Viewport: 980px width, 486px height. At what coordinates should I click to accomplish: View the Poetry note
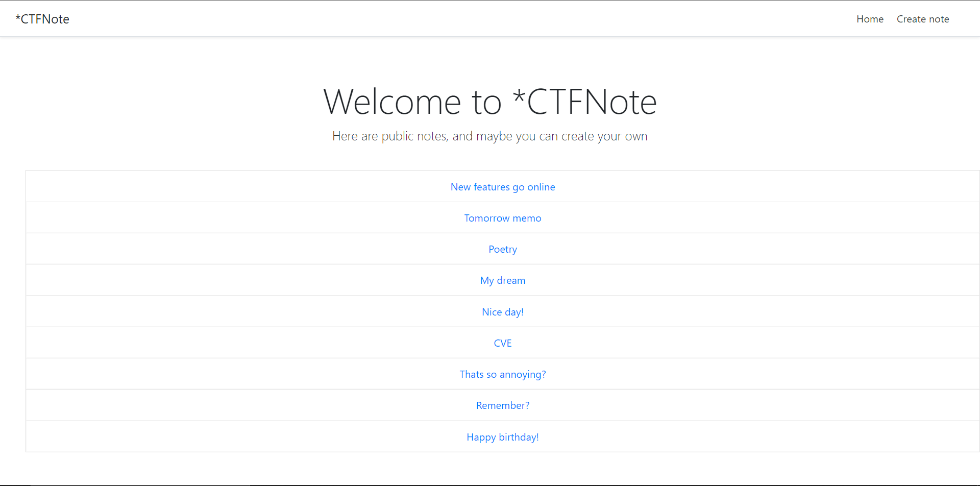pyautogui.click(x=502, y=249)
